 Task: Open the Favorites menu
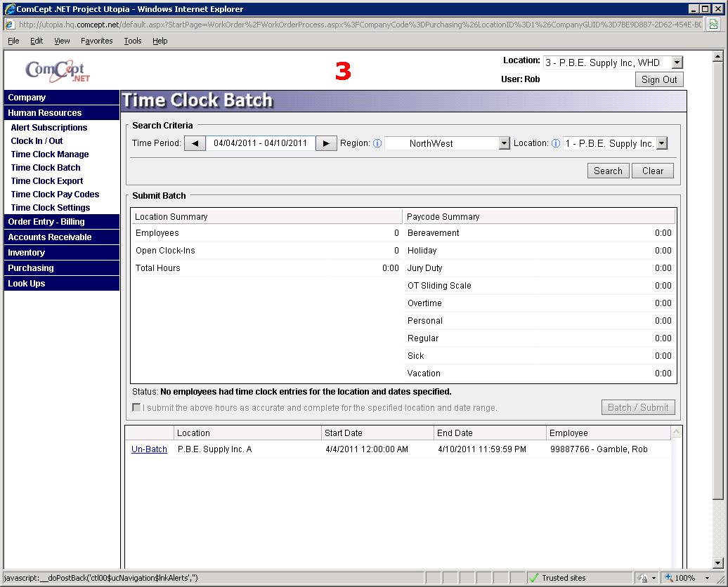pos(96,41)
